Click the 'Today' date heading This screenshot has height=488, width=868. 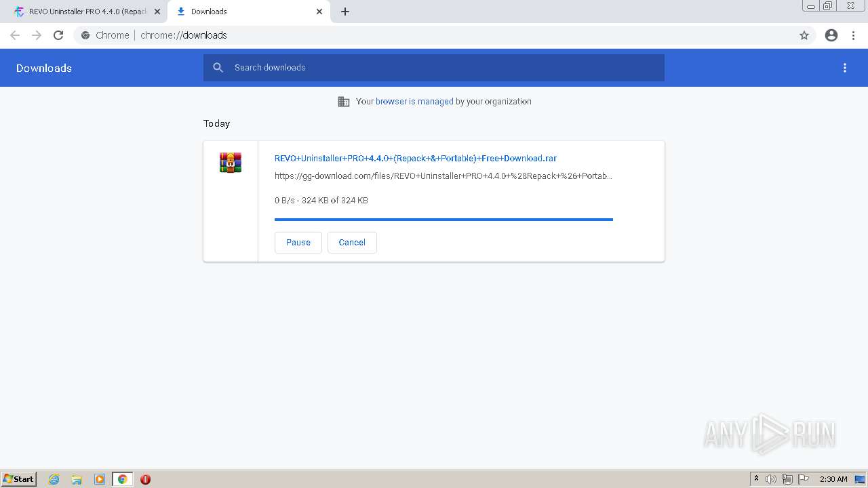click(x=217, y=123)
